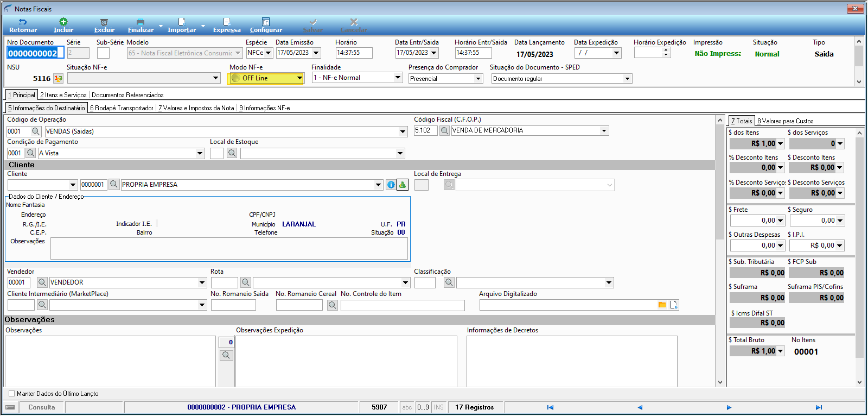This screenshot has width=868, height=416.
Task: Click the Totais panel's vertical scrollbar
Action: coord(859,257)
